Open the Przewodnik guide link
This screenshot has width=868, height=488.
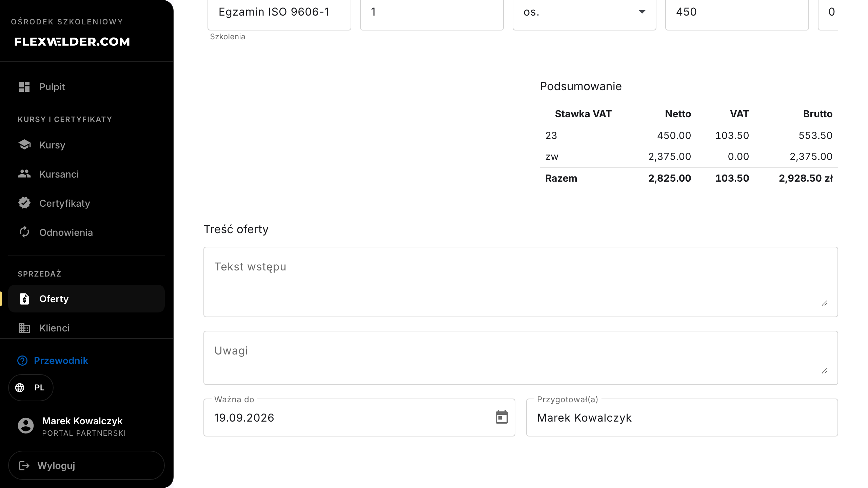click(53, 361)
